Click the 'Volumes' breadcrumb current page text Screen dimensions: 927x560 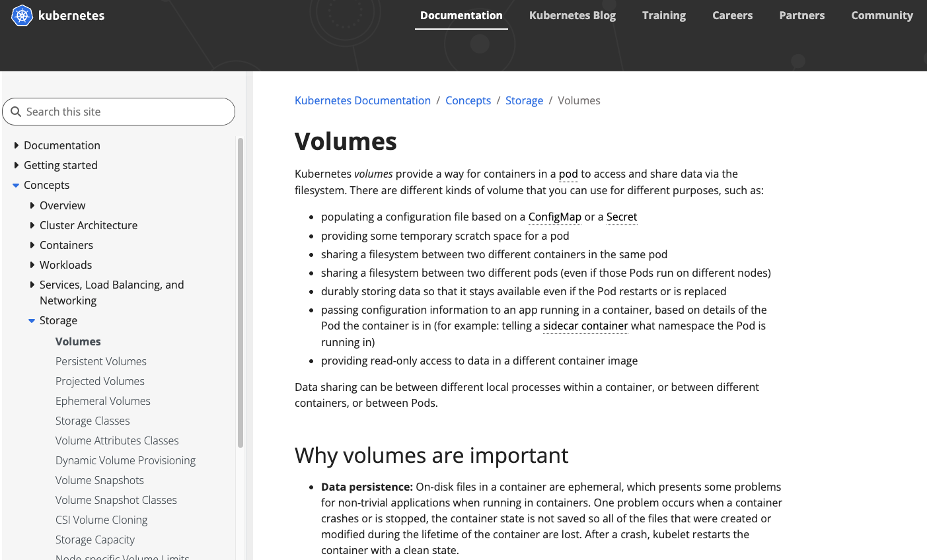(x=579, y=100)
